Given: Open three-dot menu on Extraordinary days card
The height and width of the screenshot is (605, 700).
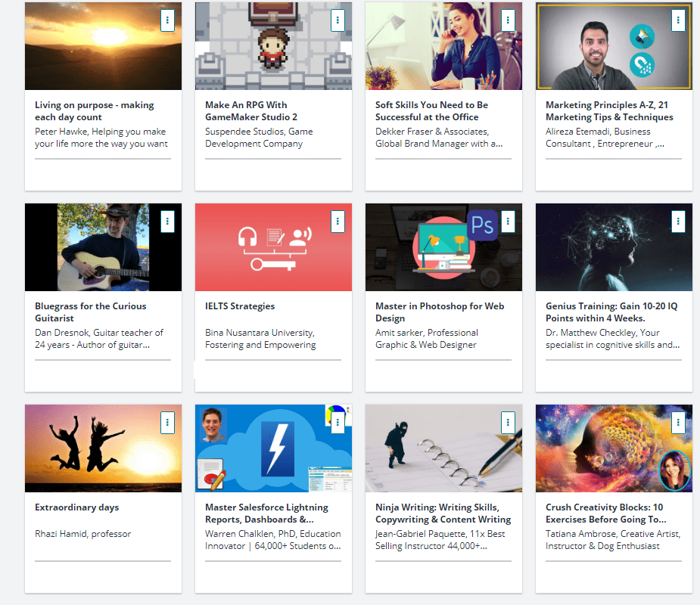Looking at the screenshot, I should (168, 423).
